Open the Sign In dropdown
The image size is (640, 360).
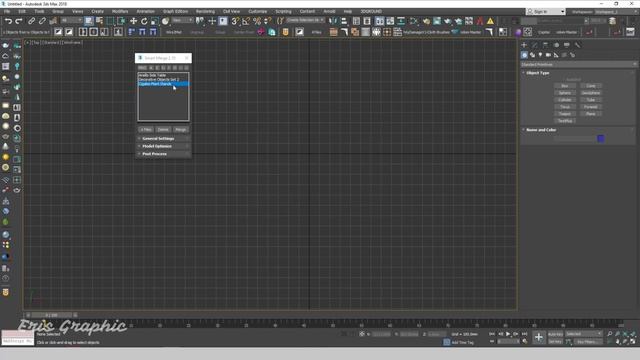545,12
